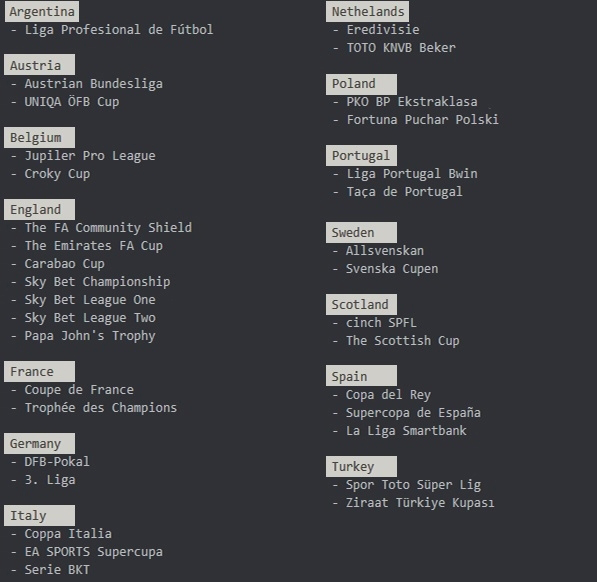Image resolution: width=597 pixels, height=582 pixels.
Task: Select Sky Bet Championship entry
Action: tap(97, 282)
